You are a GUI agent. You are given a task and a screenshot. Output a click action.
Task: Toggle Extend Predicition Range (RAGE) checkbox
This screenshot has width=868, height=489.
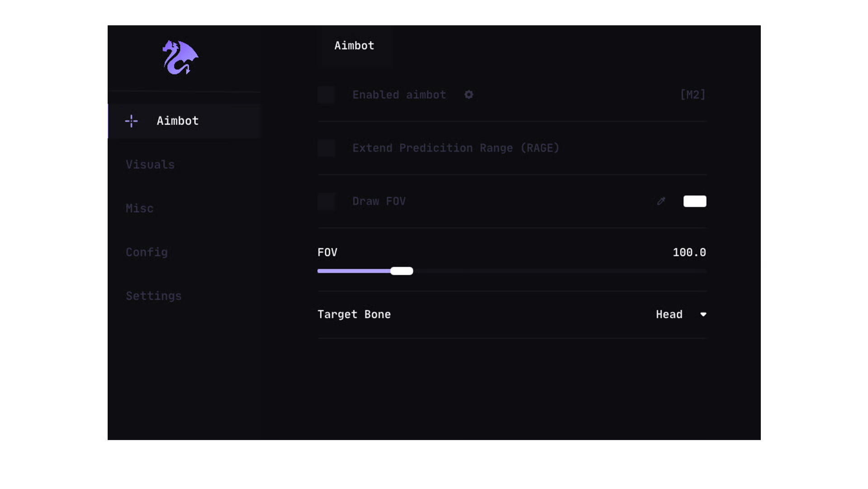coord(326,148)
